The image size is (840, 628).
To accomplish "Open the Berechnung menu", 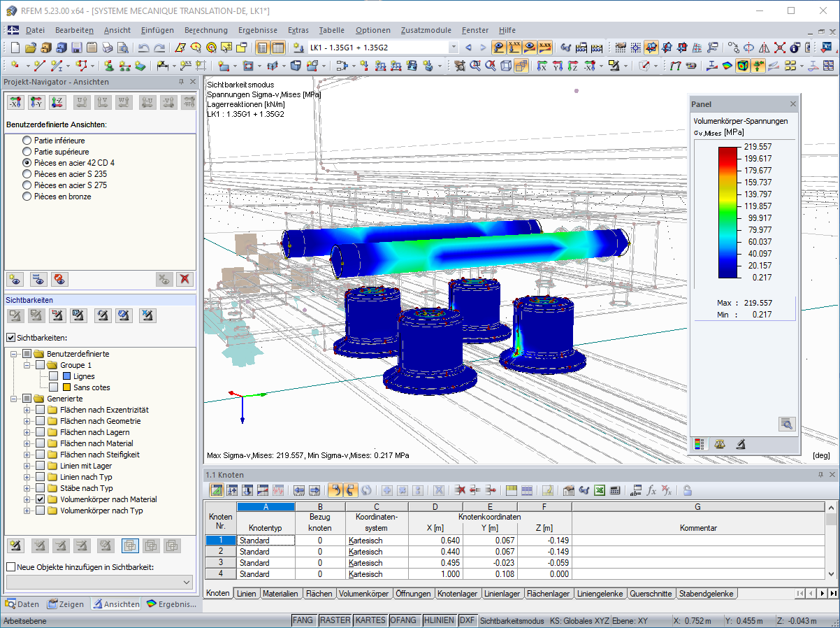I will (205, 30).
